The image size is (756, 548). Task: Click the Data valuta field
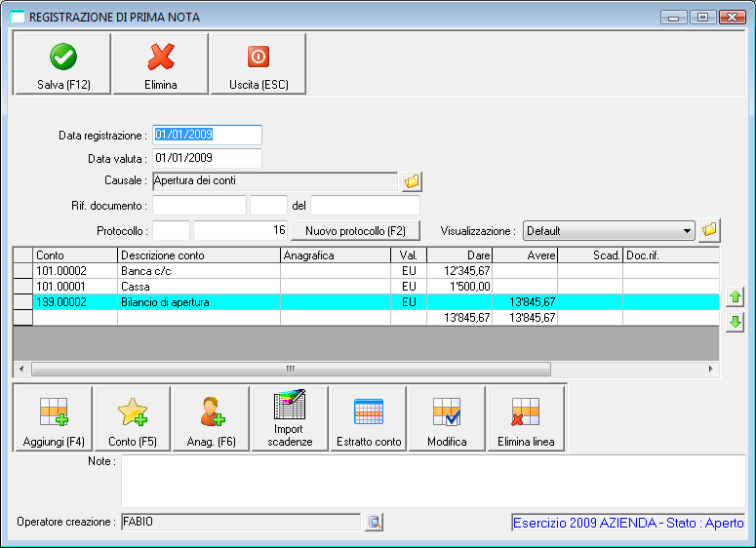pos(208,158)
